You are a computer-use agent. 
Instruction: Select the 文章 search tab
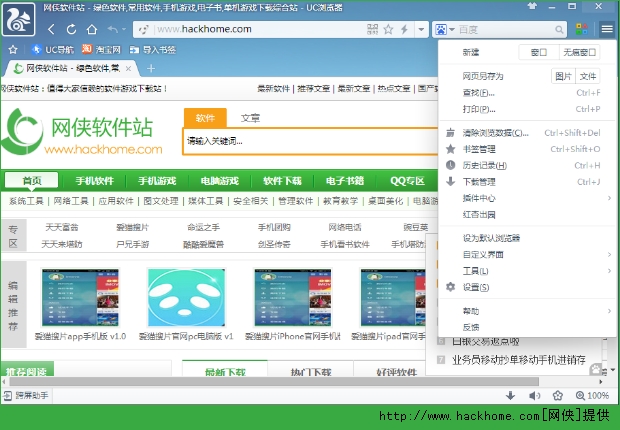tap(250, 118)
